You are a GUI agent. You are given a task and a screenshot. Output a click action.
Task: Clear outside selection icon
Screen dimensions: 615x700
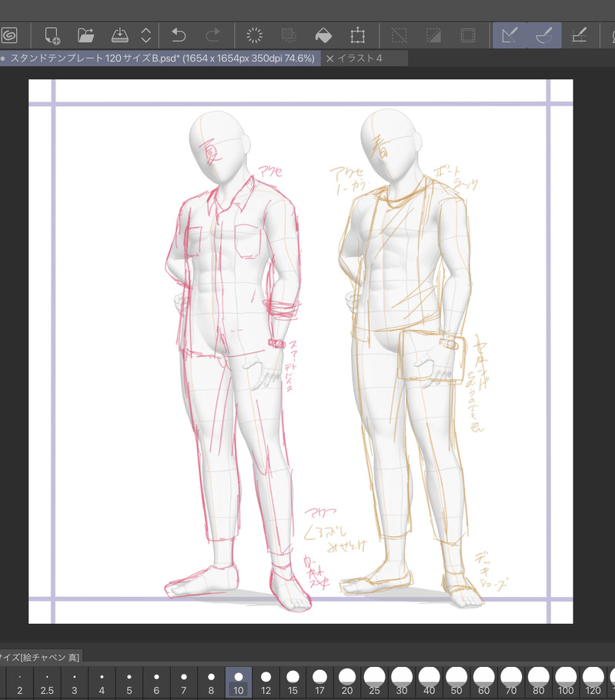pyautogui.click(x=289, y=35)
